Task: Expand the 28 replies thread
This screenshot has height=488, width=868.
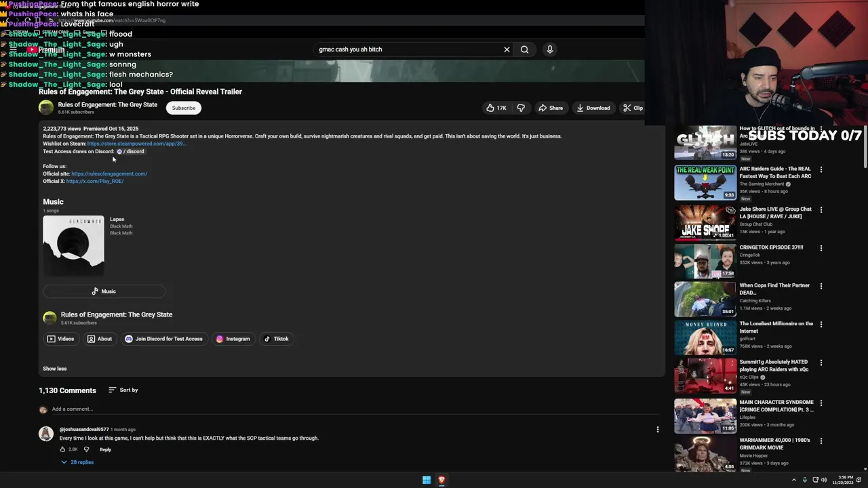Action: click(77, 462)
